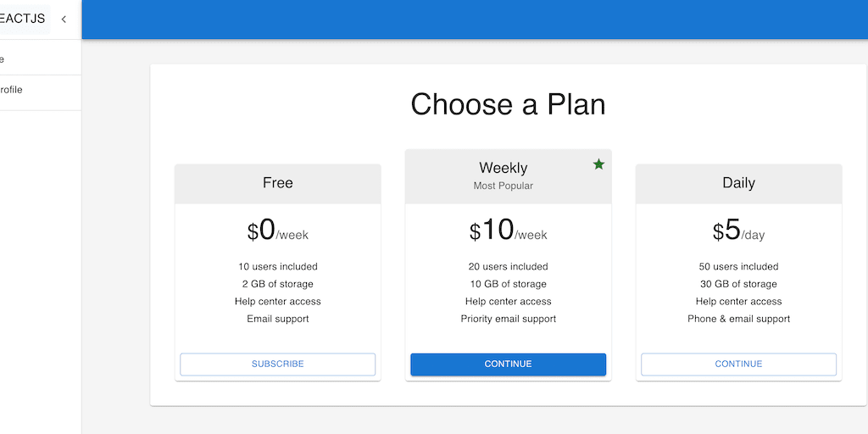Screen dimensions: 868x434
Task: Click the $10/week price
Action: pyautogui.click(x=508, y=231)
